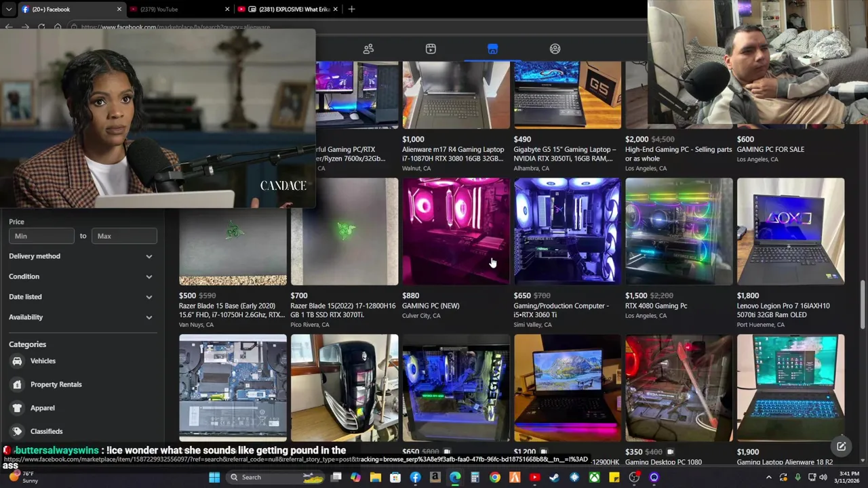Open a new browser tab with plus button
The height and width of the screenshot is (488, 868).
pos(351,9)
